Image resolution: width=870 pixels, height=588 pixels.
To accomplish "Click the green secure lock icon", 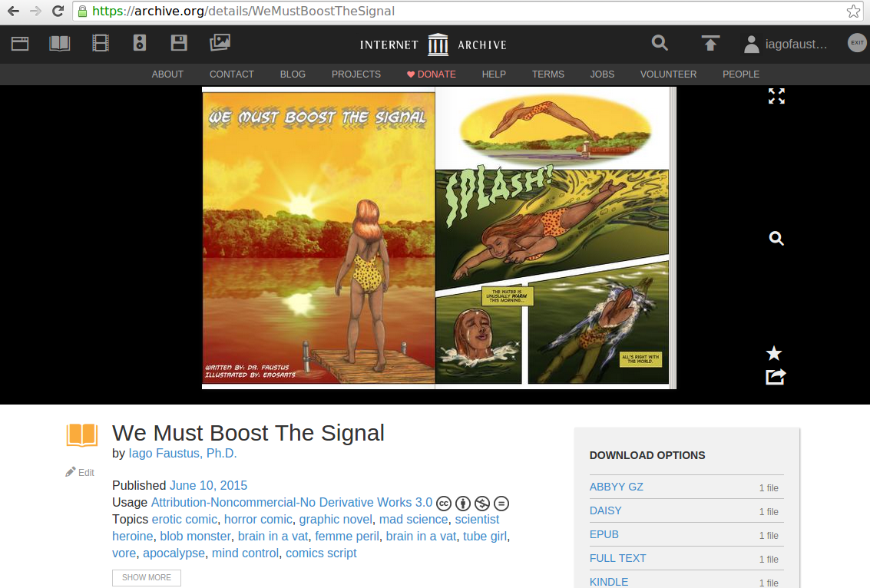I will pyautogui.click(x=82, y=11).
